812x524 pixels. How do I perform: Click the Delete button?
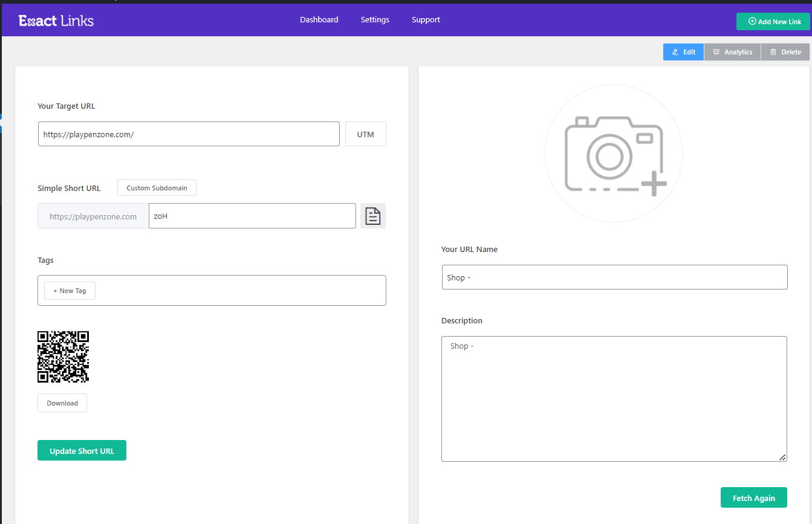pos(785,52)
